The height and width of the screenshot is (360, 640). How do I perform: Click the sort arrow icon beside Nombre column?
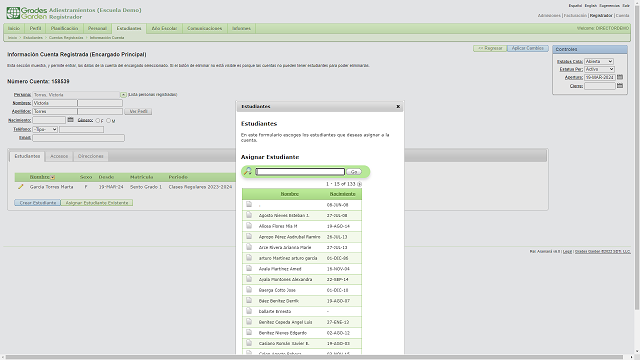53,177
